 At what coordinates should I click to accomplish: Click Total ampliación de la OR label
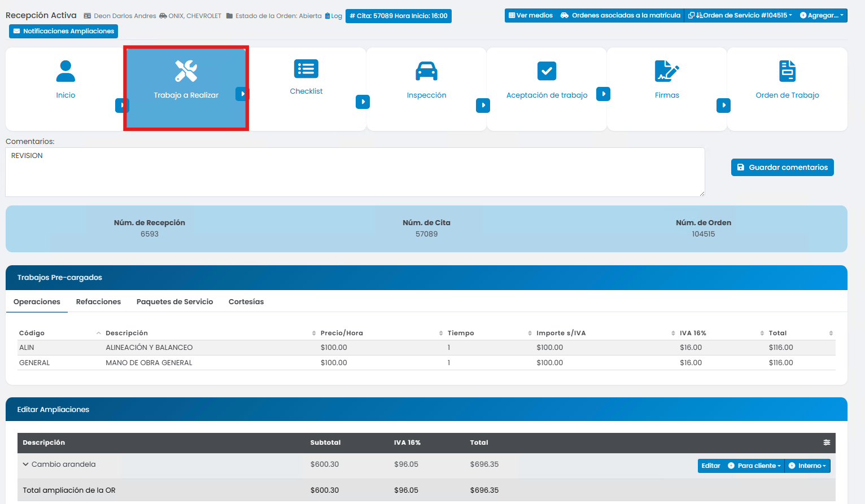[69, 490]
